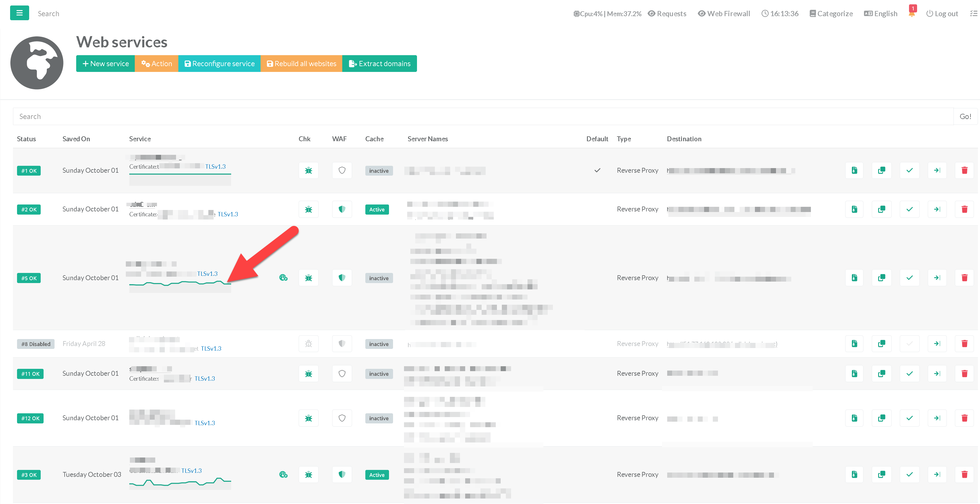Click the globe gear icon on service #3

pos(283,475)
